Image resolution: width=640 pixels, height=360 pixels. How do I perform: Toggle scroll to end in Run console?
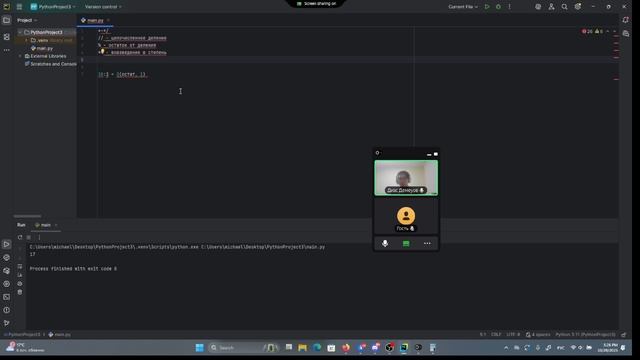click(20, 275)
